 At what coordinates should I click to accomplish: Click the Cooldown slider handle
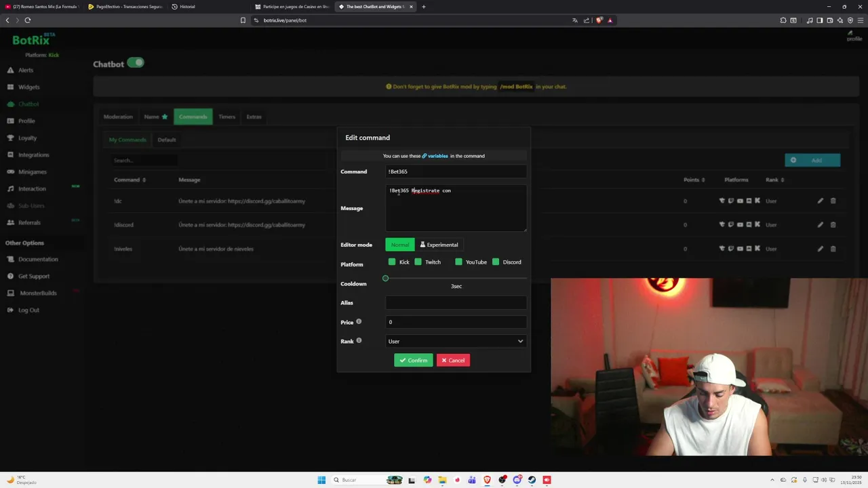tap(386, 279)
